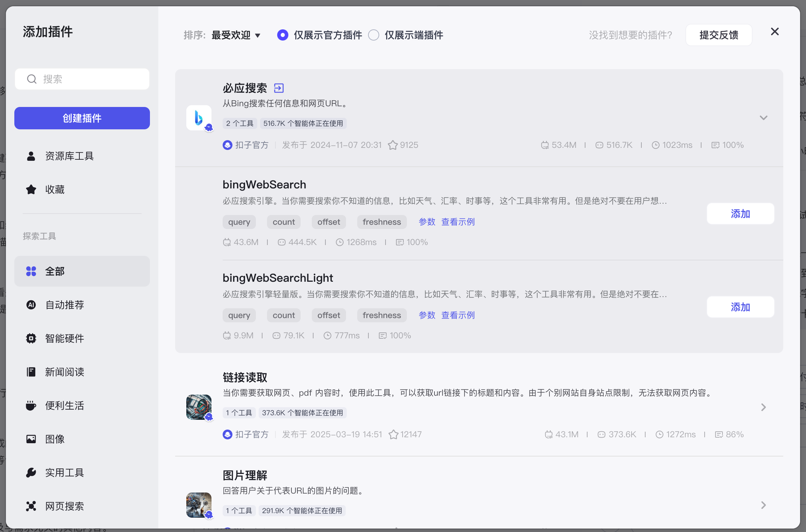Screen dimensions: 806x532
Task: Click the 创建插件 button
Action: click(x=82, y=118)
